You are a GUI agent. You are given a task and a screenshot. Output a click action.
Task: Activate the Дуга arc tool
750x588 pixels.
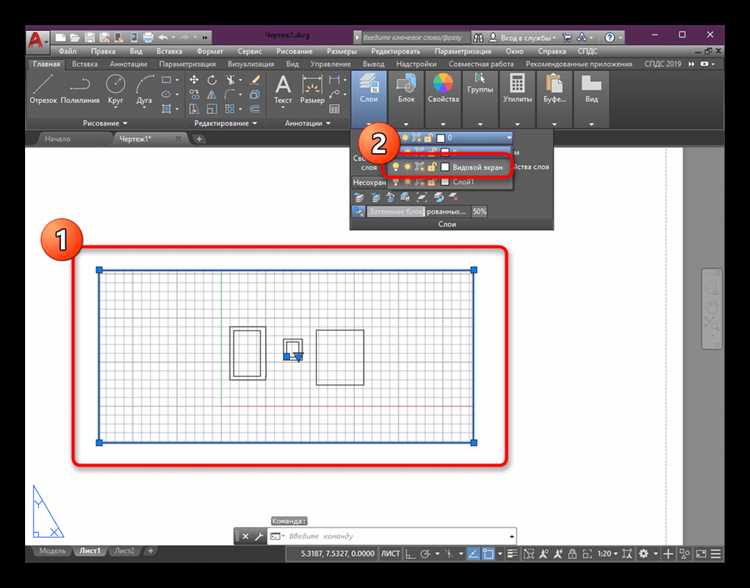144,90
